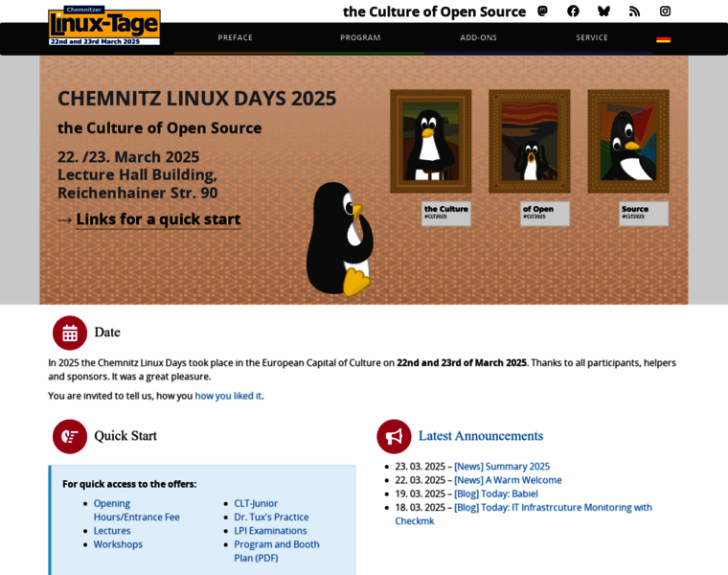Open the Checkmk IT Infrastructure Monitoring blog post
Viewport: 728px width, 575px height.
[524, 515]
